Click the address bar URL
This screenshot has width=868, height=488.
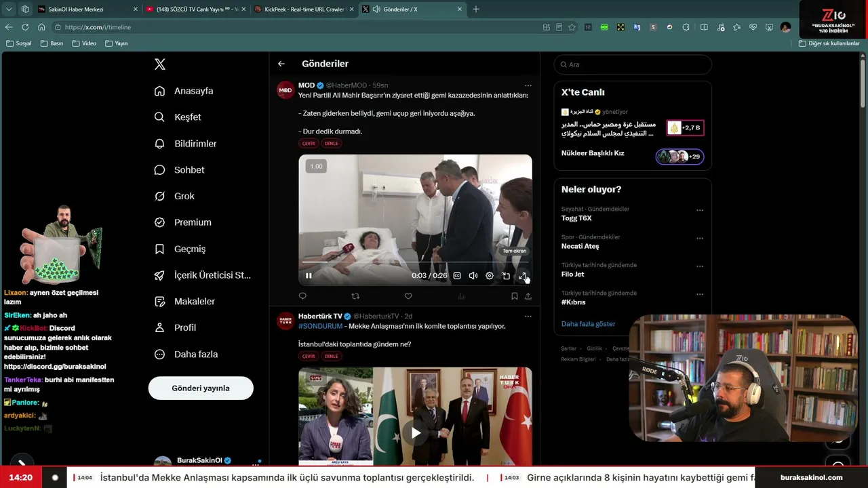pyautogui.click(x=98, y=27)
